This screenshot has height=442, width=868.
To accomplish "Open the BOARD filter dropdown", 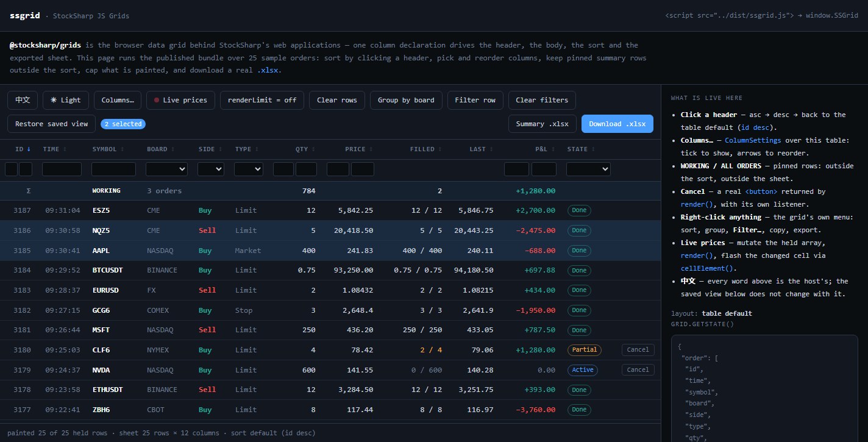I will coord(166,169).
